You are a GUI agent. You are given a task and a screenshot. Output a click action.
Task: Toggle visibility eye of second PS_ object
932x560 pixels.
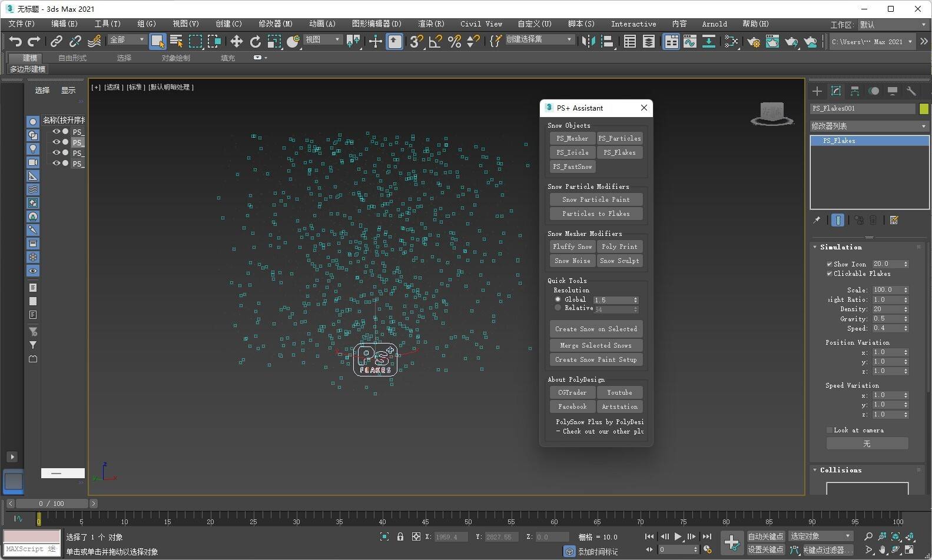(57, 142)
